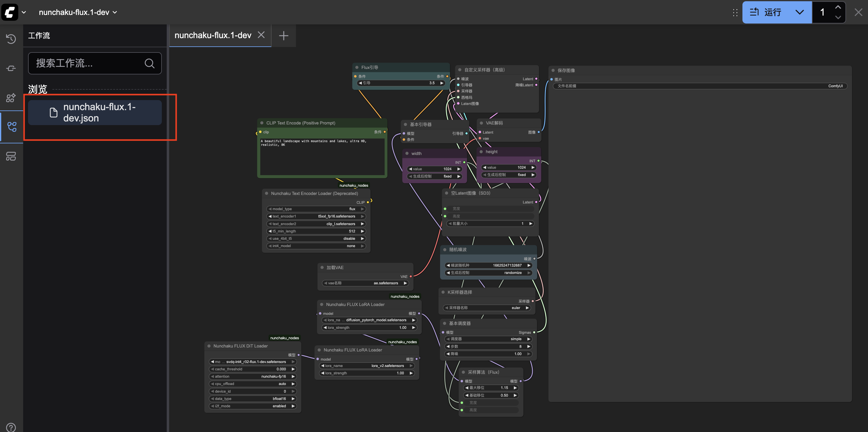Viewport: 868px width, 432px height.
Task: Toggle collapse dot on 加载VAE node
Action: coord(322,268)
